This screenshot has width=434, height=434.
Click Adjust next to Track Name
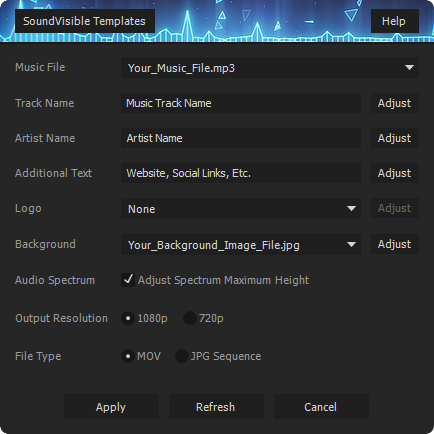(395, 103)
